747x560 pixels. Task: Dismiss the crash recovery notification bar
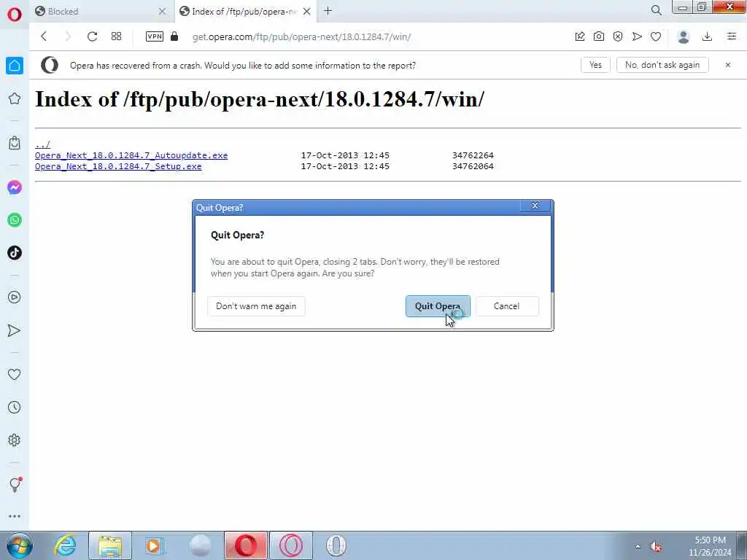[728, 65]
